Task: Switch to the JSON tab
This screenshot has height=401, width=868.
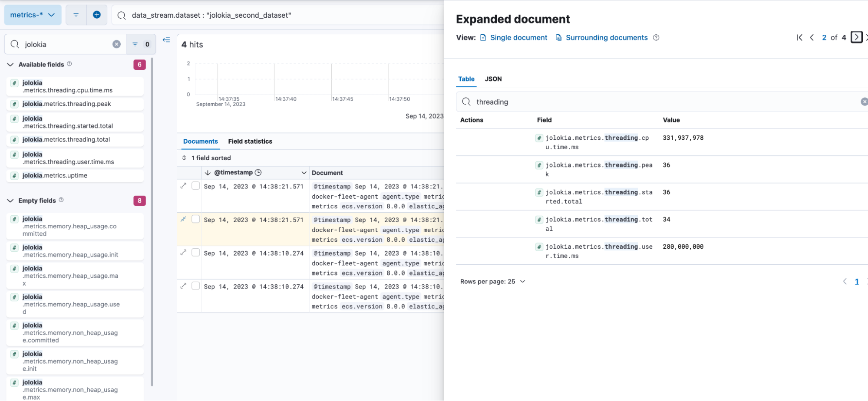Action: (493, 79)
